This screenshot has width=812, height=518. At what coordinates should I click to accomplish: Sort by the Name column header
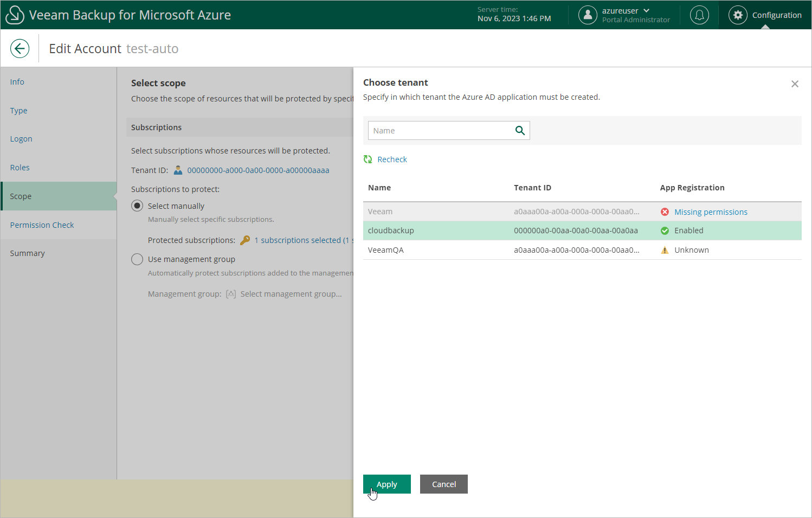click(379, 188)
